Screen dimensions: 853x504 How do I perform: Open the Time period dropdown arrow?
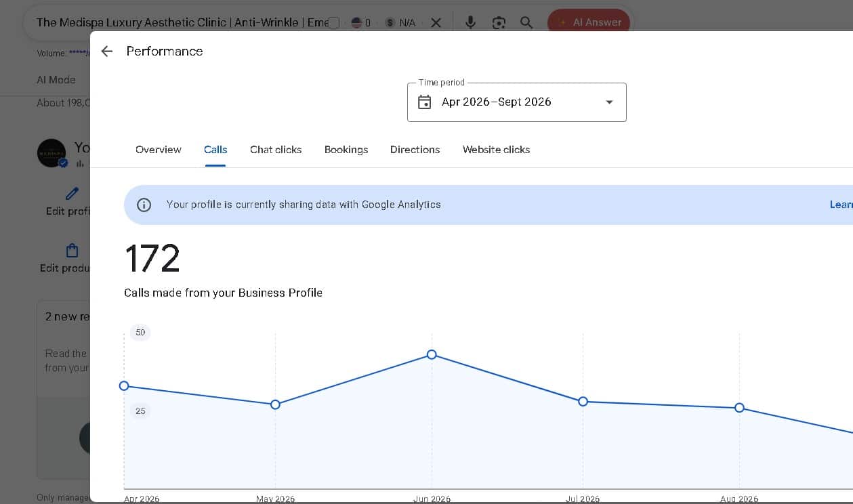609,102
